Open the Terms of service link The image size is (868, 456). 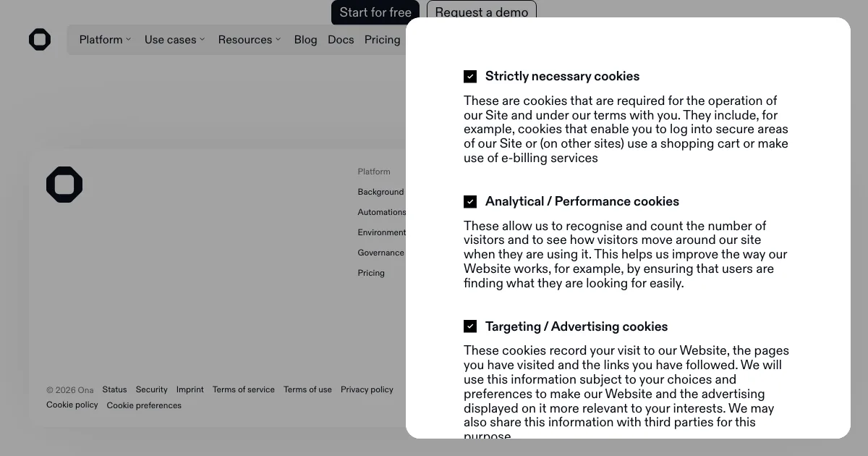tap(244, 389)
